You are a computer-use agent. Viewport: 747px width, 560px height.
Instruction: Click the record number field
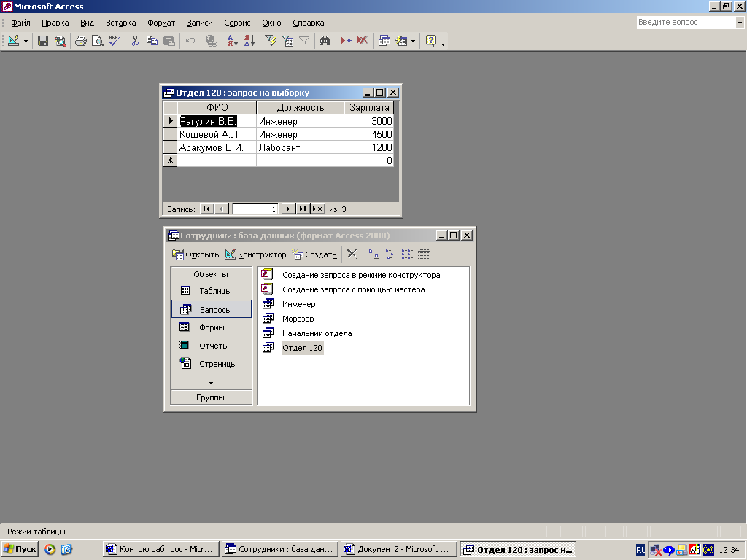point(255,209)
